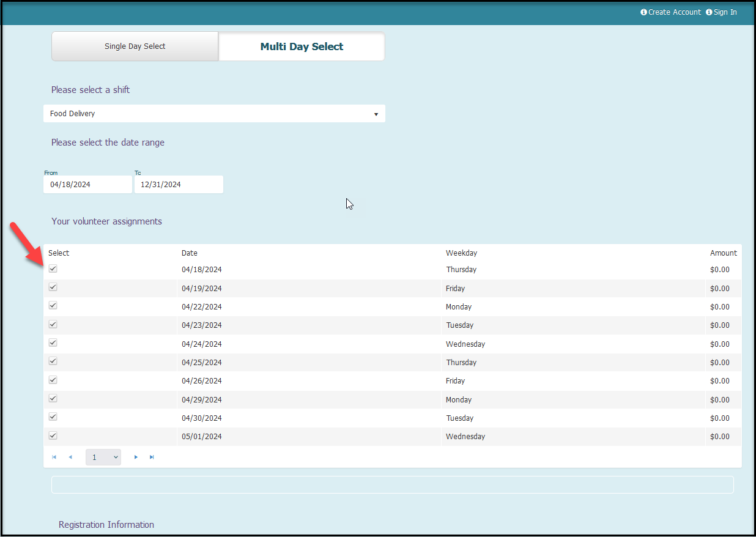Screen dimensions: 756x537
Task: Toggle the 04/23/2024 Tuesday checkbox
Action: [x=53, y=324]
